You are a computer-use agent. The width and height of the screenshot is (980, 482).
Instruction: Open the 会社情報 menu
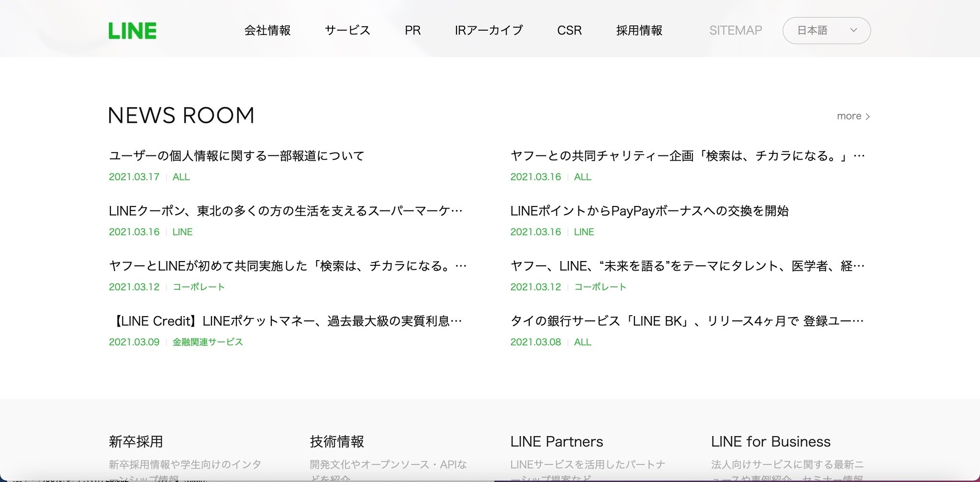pyautogui.click(x=267, y=31)
